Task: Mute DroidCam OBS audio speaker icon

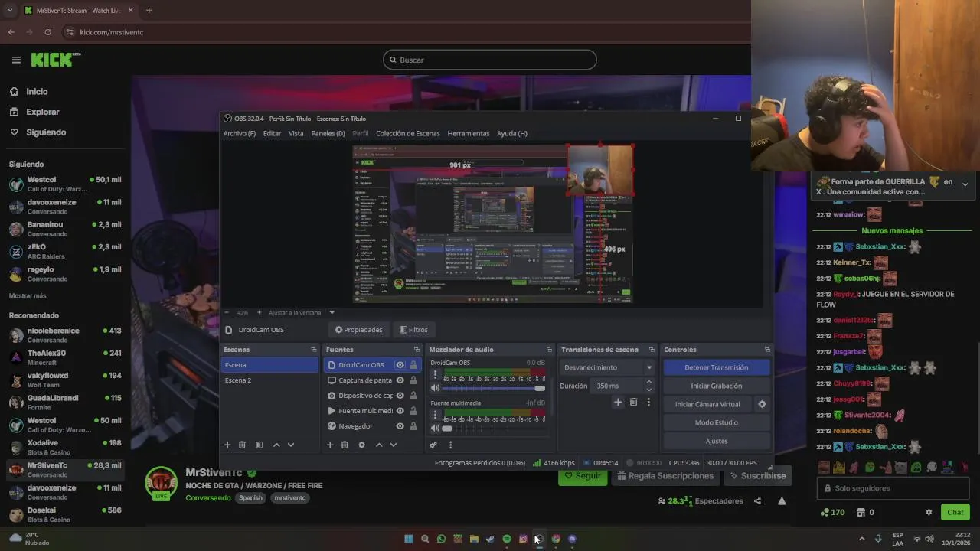Action: coord(436,388)
